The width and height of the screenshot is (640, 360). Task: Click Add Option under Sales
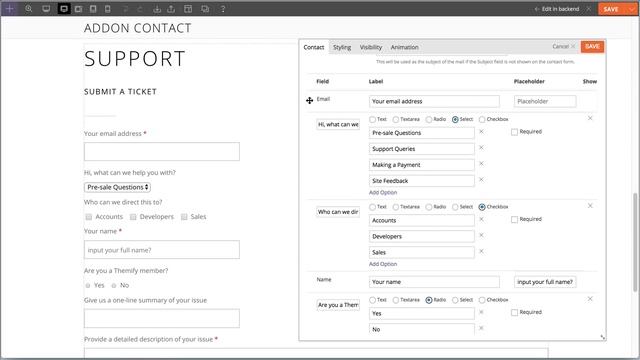click(x=383, y=264)
